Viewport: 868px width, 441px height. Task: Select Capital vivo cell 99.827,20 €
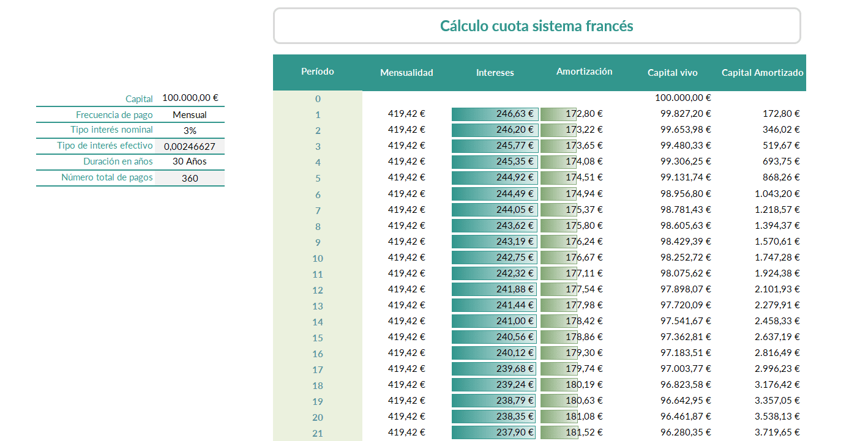[x=686, y=113]
